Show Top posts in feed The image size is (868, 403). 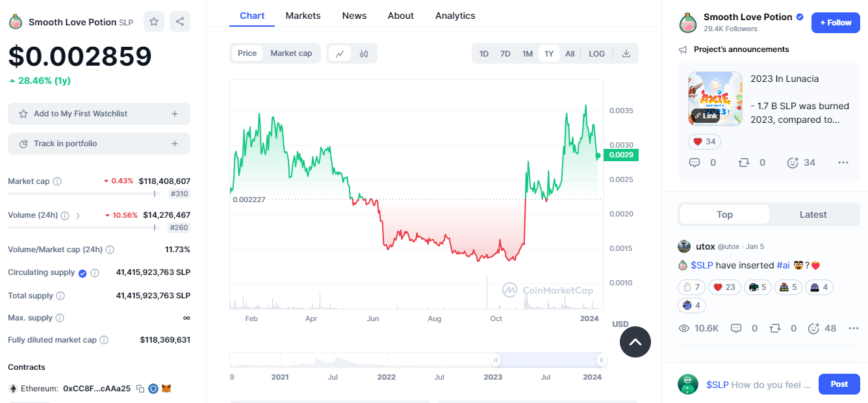(724, 214)
